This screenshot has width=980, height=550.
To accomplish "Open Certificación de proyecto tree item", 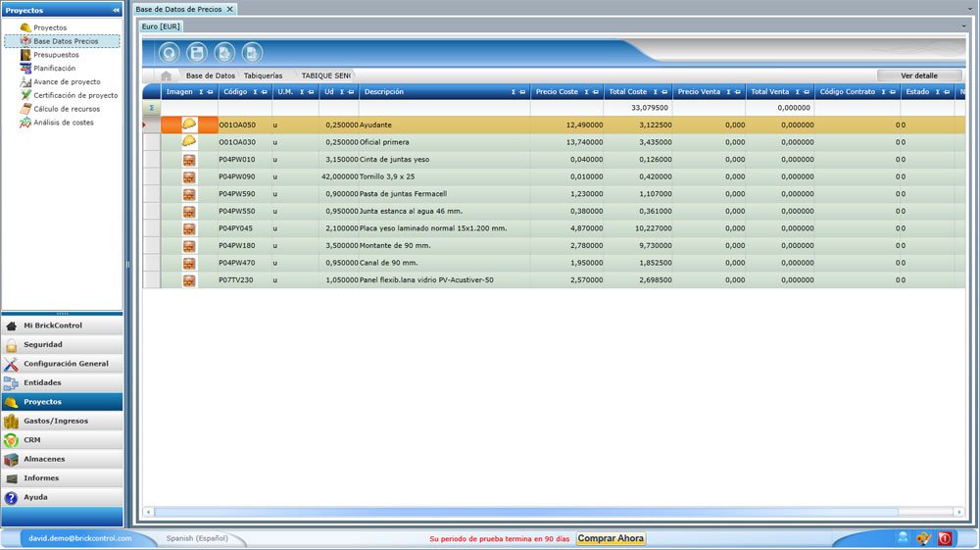I will [75, 96].
